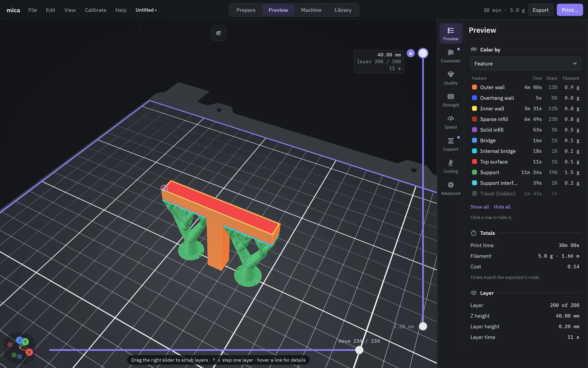
Task: Open the View menu
Action: [x=70, y=10]
